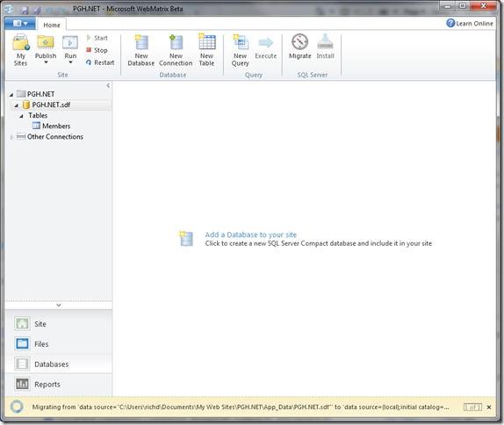Viewport: 504px width, 425px height.
Task: Click the Execute query arrow icon
Action: [x=266, y=43]
